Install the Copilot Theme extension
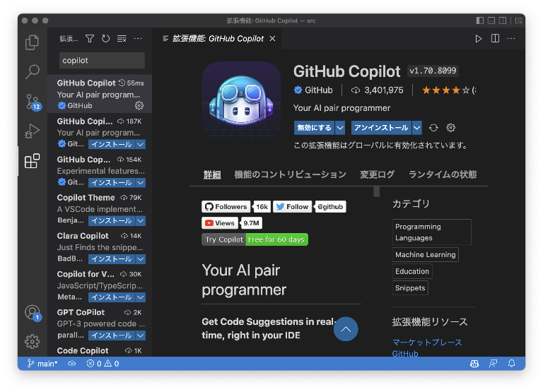This screenshot has height=392, width=543. point(112,221)
